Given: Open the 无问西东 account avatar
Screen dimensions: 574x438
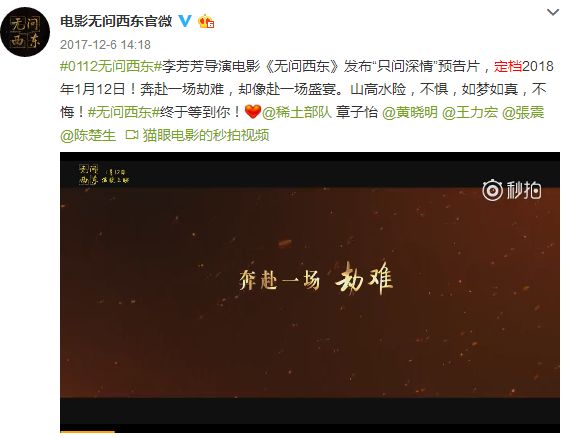Looking at the screenshot, I should pyautogui.click(x=25, y=32).
